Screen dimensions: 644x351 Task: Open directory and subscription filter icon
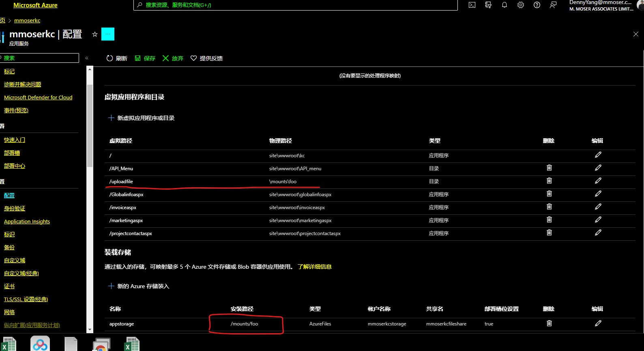pos(488,5)
